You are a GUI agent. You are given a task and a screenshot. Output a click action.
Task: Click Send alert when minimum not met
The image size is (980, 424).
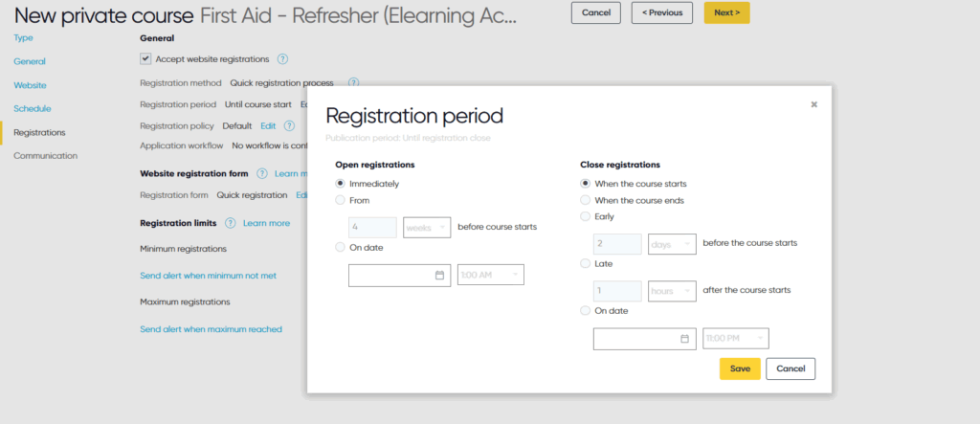tap(208, 275)
